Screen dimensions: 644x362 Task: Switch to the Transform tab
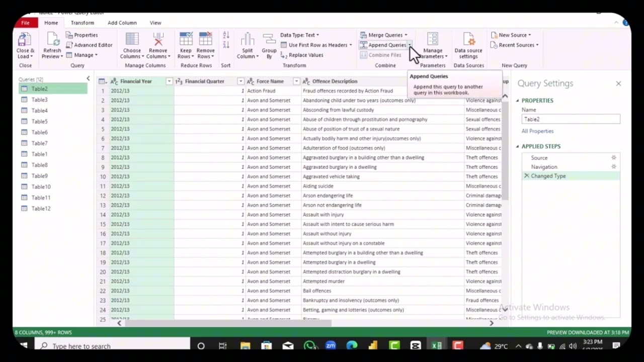[x=83, y=23]
